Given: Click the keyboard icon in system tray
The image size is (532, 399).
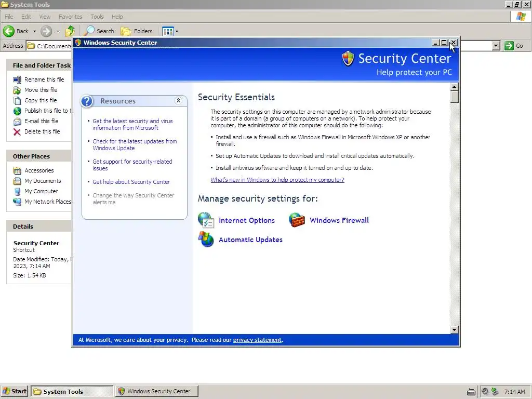Looking at the screenshot, I should coord(471,392).
